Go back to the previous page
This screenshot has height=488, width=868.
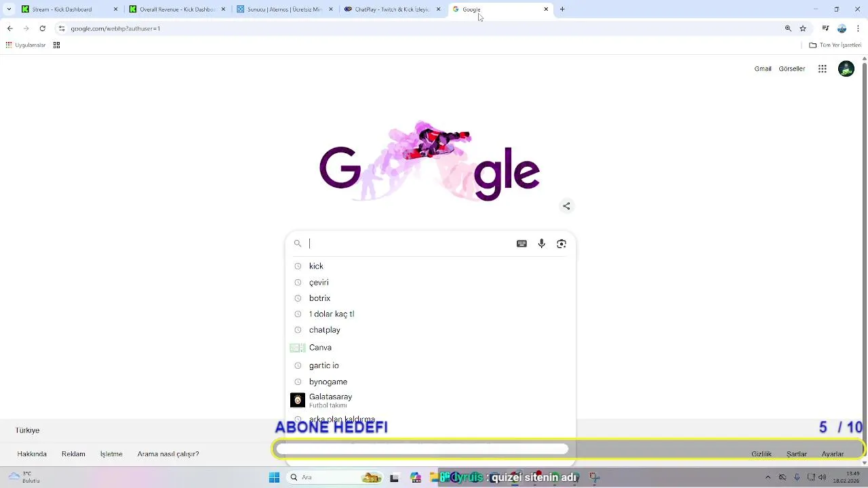pos(9,28)
